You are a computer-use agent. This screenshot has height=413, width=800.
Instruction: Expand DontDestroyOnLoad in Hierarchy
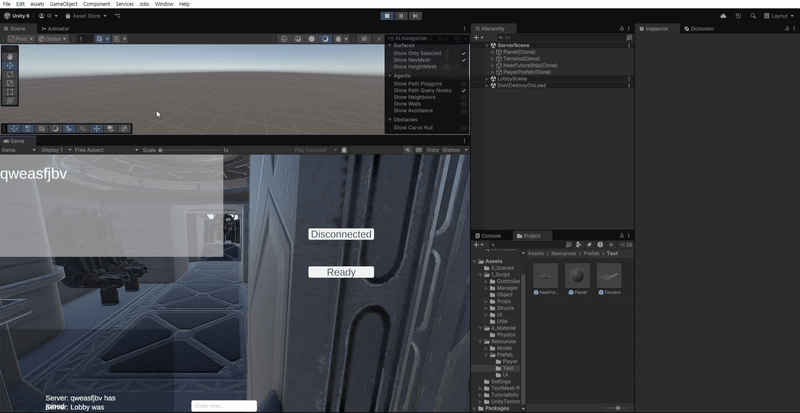(487, 86)
